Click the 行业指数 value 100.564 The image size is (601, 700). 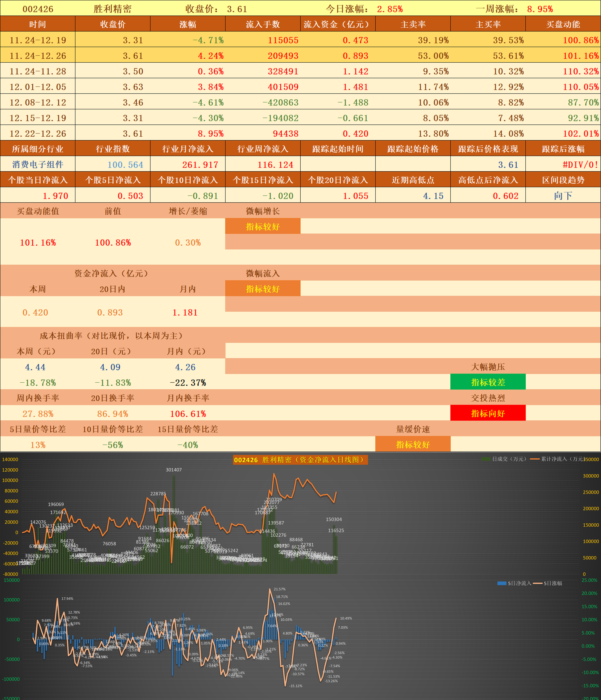click(125, 165)
